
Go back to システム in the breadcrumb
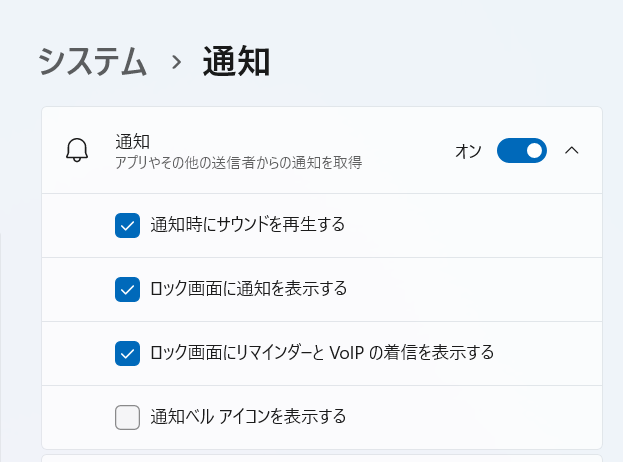coord(92,62)
